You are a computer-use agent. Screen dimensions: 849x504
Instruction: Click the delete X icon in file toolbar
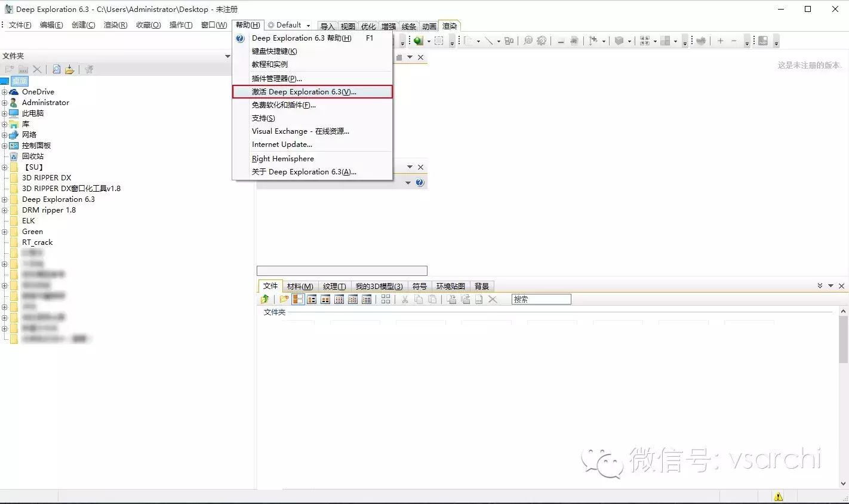click(x=493, y=299)
